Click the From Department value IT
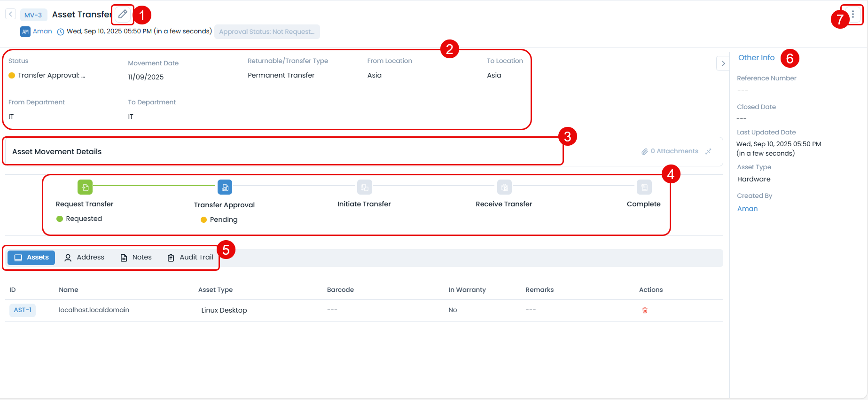The width and height of the screenshot is (868, 400). click(11, 117)
